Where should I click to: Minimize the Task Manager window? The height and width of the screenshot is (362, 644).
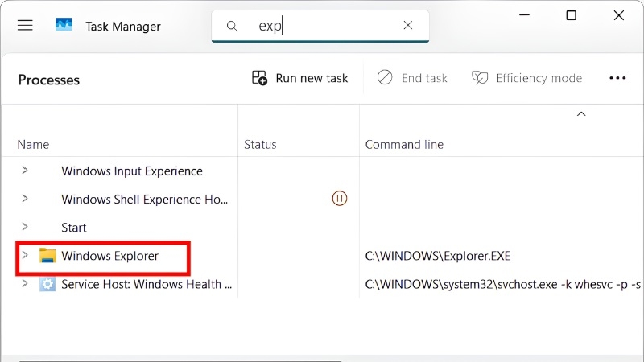(525, 15)
